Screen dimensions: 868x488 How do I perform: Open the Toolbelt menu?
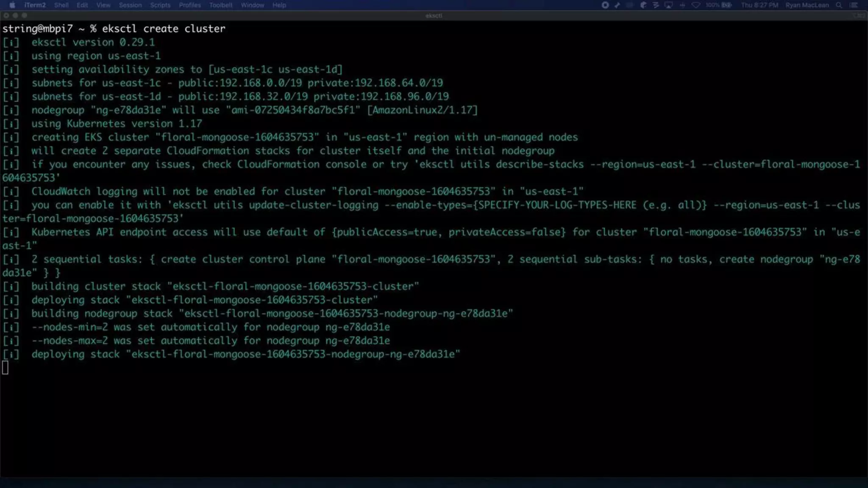[220, 5]
